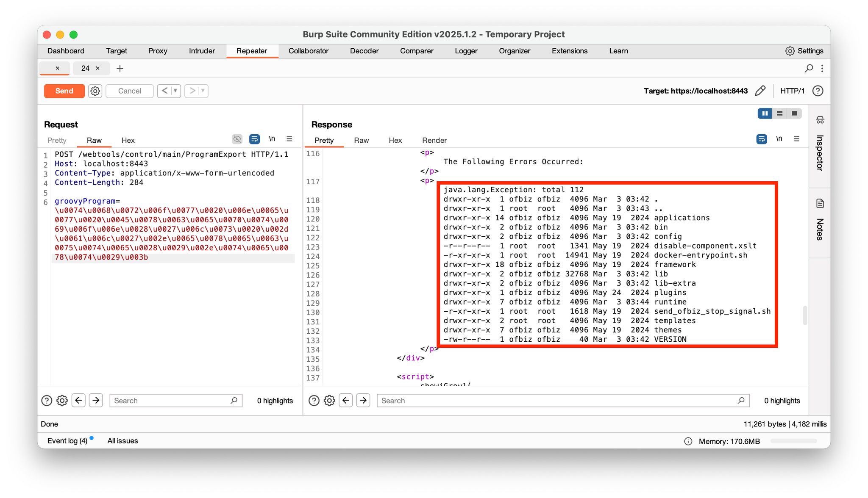Click the Memory info icon
868x498 pixels.
point(688,441)
